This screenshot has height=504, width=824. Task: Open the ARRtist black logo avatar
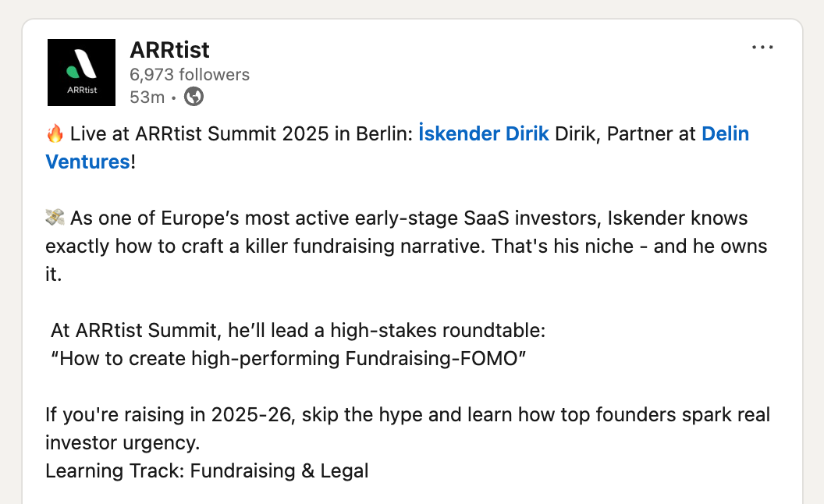[81, 73]
